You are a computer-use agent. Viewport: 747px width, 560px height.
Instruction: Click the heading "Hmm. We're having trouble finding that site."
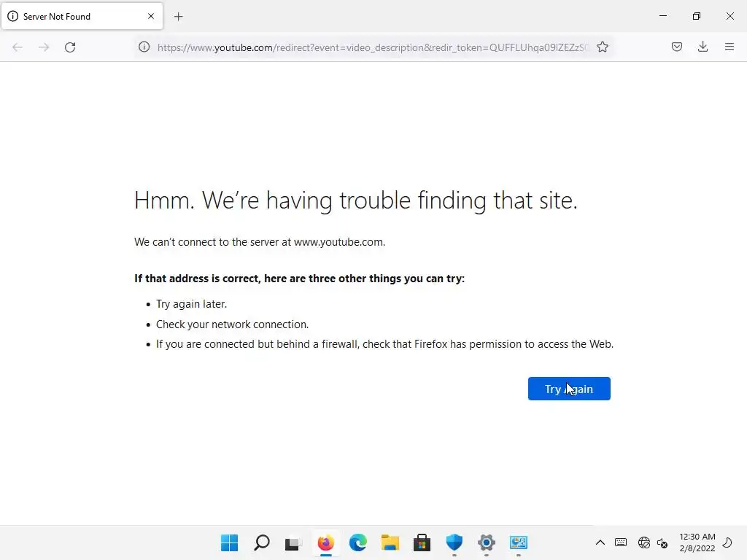point(356,200)
